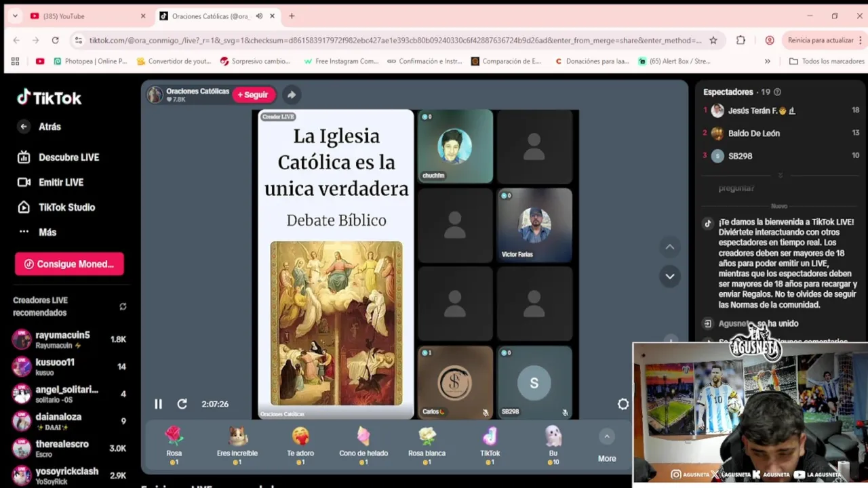Send the Bu ghost gift
The image size is (868, 488).
553,445
